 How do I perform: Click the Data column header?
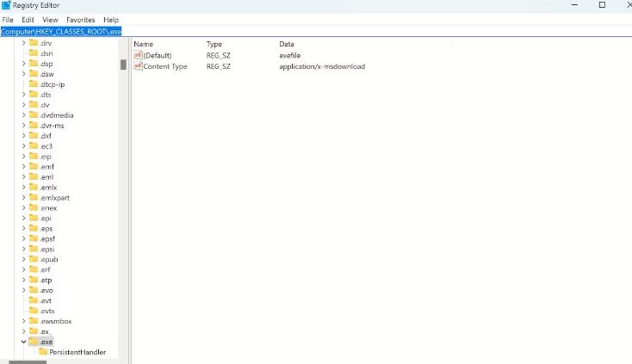tap(286, 44)
